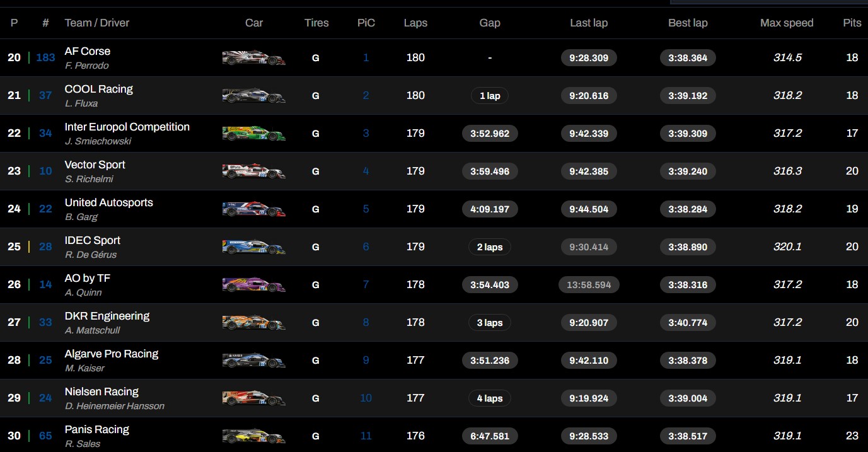Select the Inter Europol Competition car picture
The image size is (868, 452).
point(253,133)
